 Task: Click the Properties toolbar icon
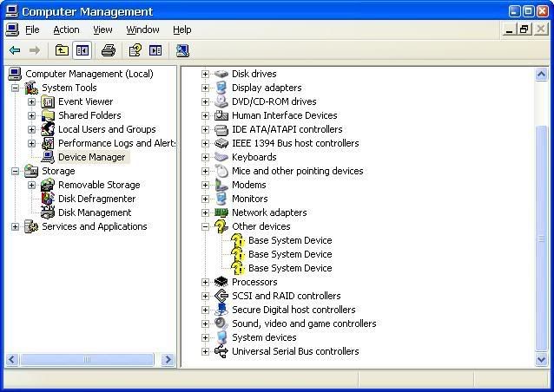pos(135,51)
